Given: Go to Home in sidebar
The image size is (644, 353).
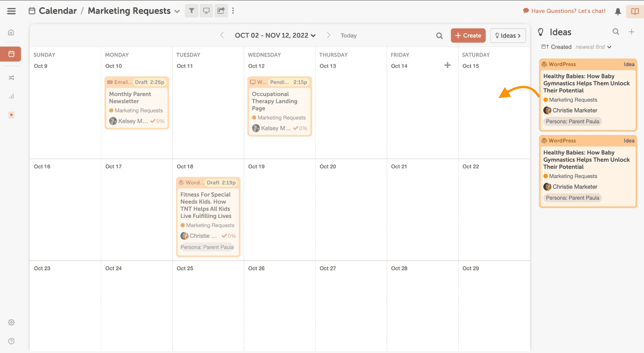Looking at the screenshot, I should coord(11,33).
